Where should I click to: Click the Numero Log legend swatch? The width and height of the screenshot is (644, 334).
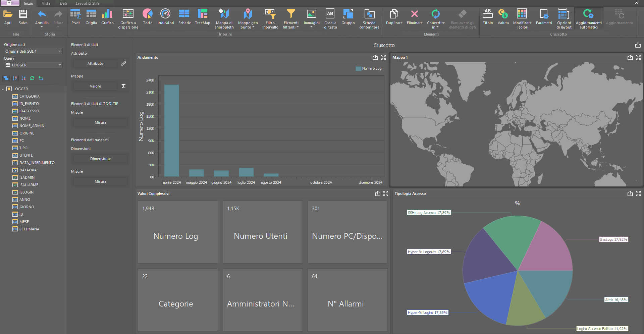click(358, 69)
